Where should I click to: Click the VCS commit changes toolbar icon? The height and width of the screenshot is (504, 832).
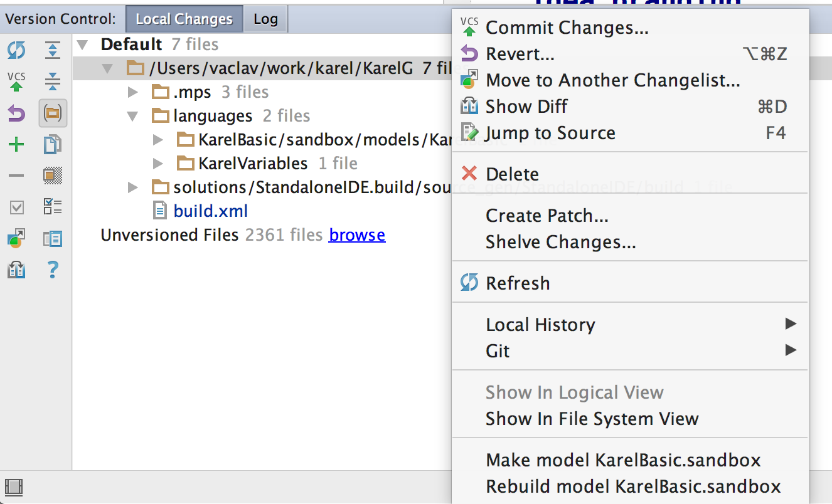[x=16, y=81]
